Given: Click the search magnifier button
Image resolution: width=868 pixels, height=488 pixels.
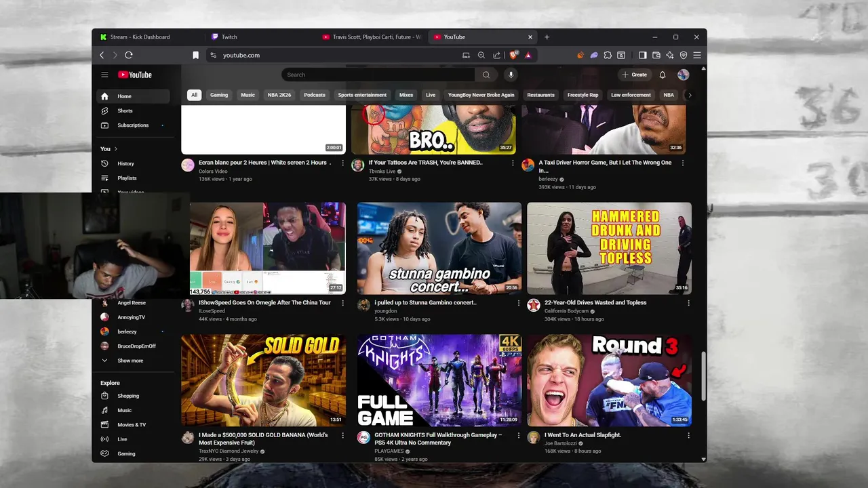Looking at the screenshot, I should click(486, 75).
